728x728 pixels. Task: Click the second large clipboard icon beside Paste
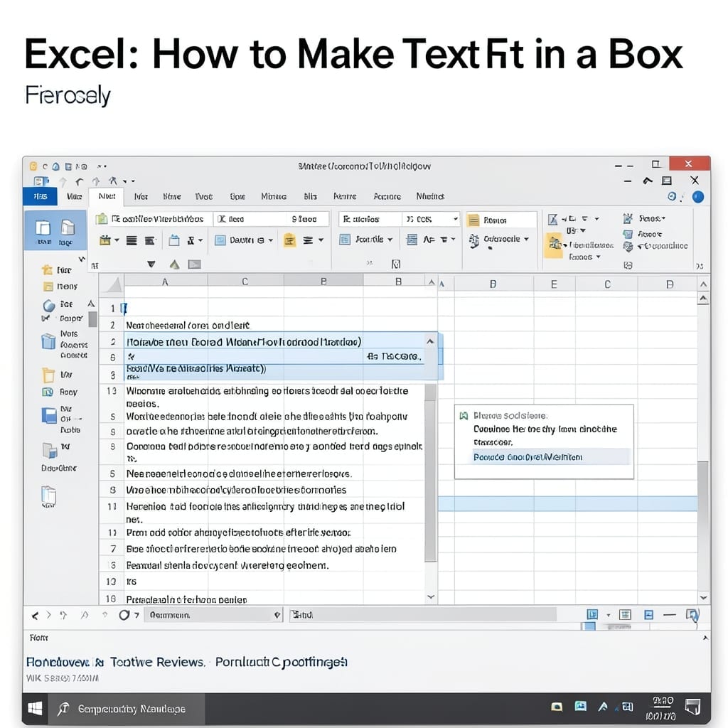[68, 227]
